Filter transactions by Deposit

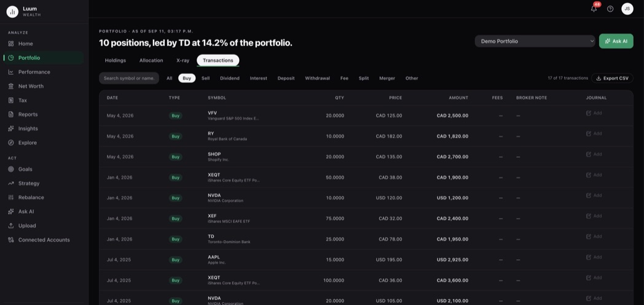pyautogui.click(x=286, y=79)
